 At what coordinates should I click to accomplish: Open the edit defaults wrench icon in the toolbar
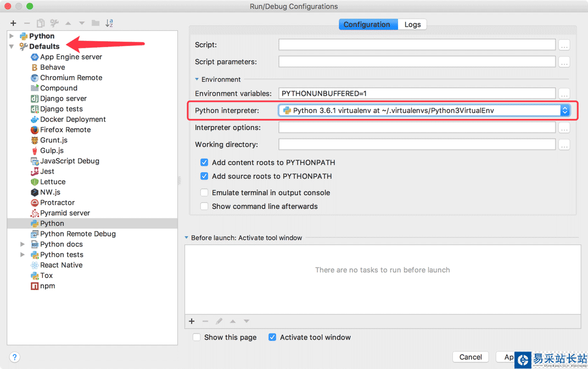pyautogui.click(x=54, y=23)
